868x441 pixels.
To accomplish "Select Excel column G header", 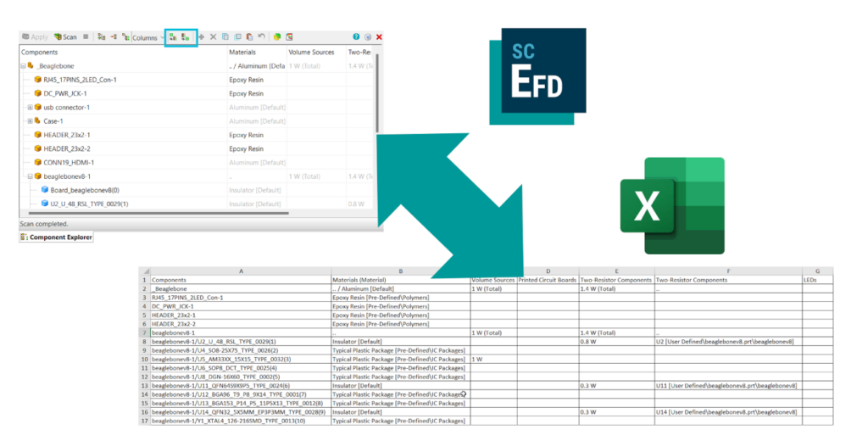I will (817, 271).
